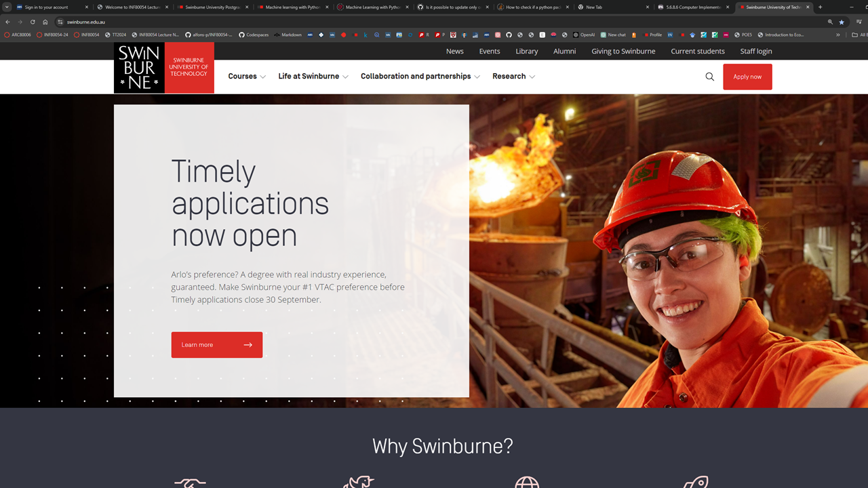Reload the current page

point(32,21)
